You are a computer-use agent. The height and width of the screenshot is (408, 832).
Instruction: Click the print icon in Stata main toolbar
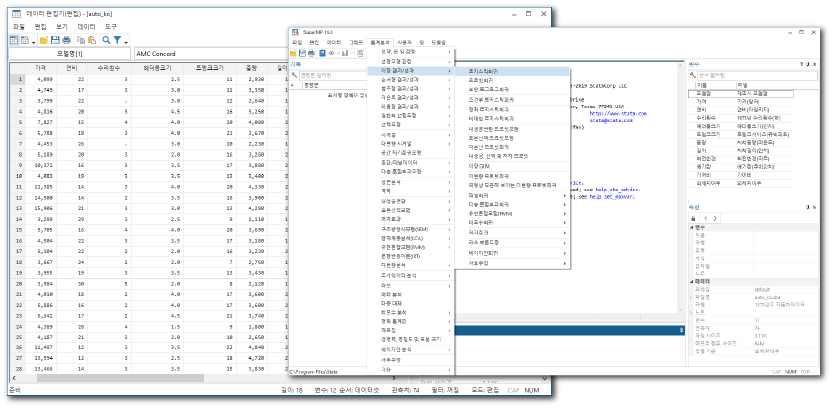tap(311, 53)
